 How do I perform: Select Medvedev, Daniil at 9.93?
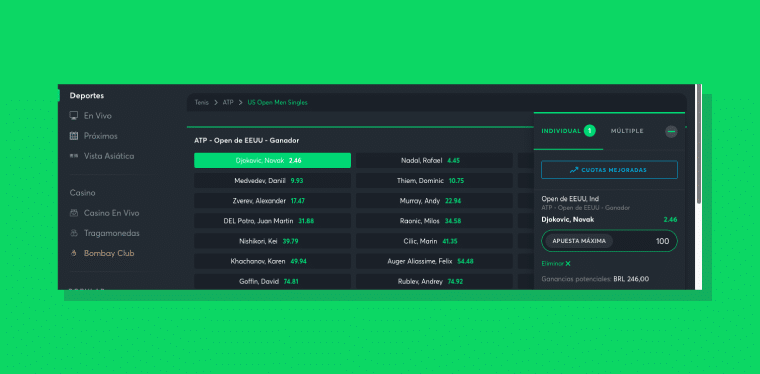point(272,181)
